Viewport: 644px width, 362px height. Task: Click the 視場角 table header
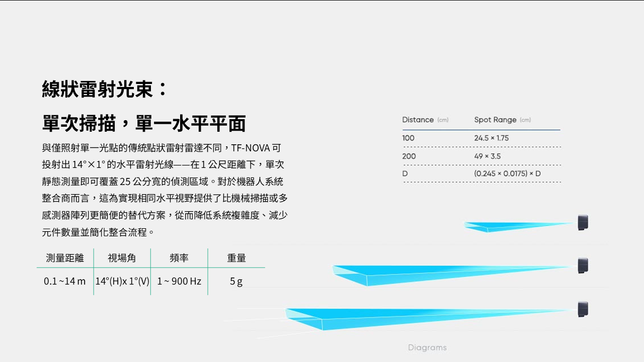click(x=122, y=258)
